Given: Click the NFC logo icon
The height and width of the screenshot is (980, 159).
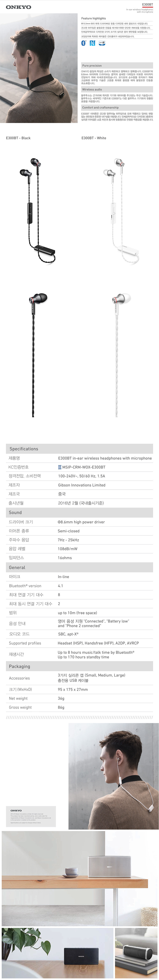Looking at the screenshot, I should pos(93,43).
